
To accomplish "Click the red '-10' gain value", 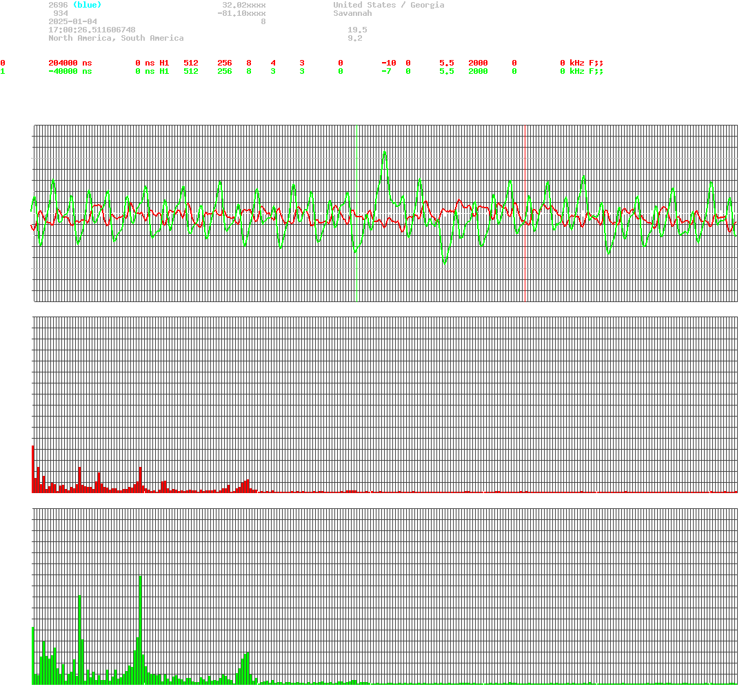I will (x=389, y=63).
